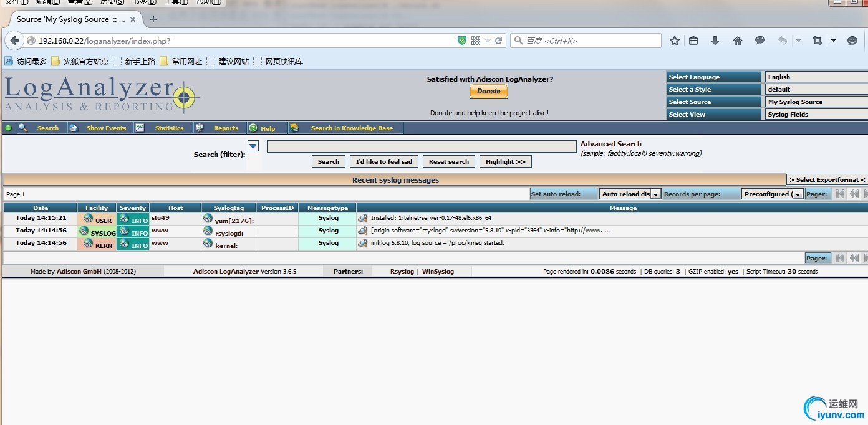Click into the Search (filter) text field
The image size is (868, 425).
click(422, 146)
